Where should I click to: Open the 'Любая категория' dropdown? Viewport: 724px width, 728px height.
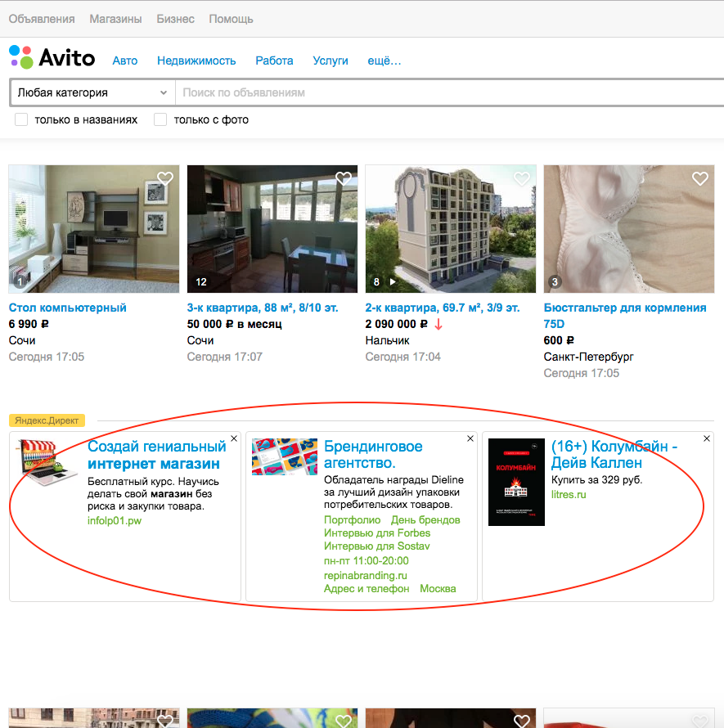[x=92, y=92]
